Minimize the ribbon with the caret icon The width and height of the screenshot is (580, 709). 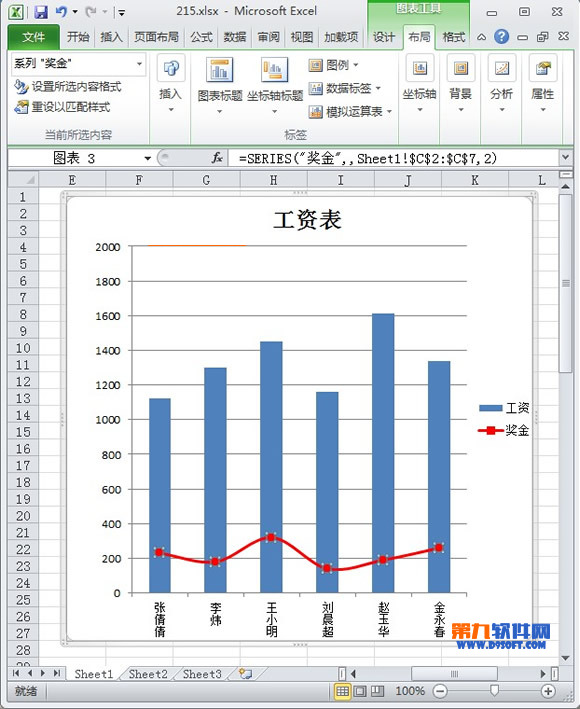(x=482, y=37)
